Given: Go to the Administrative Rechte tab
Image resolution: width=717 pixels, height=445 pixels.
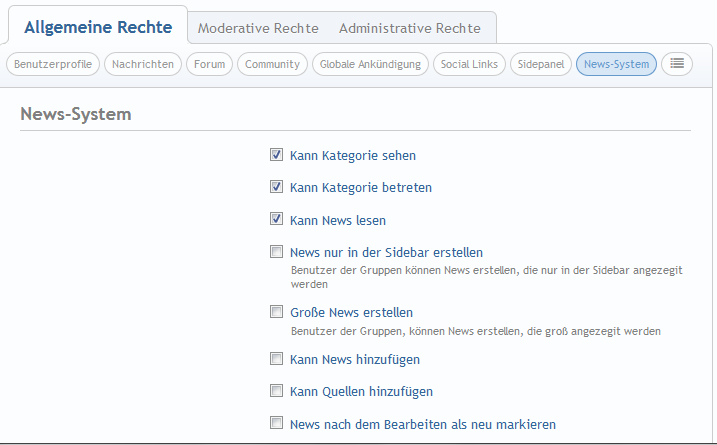Looking at the screenshot, I should tap(409, 28).
